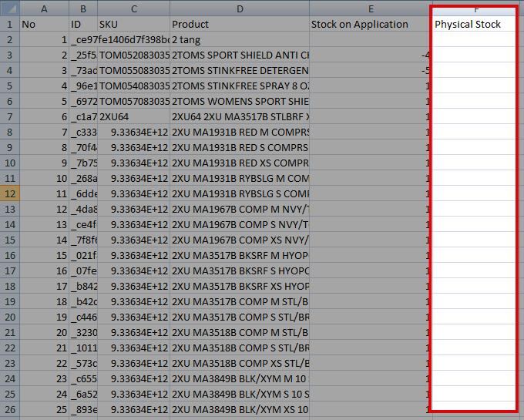Select ID cell '_893e' in row 26
Image resolution: width=524 pixels, height=420 pixels.
83,410
